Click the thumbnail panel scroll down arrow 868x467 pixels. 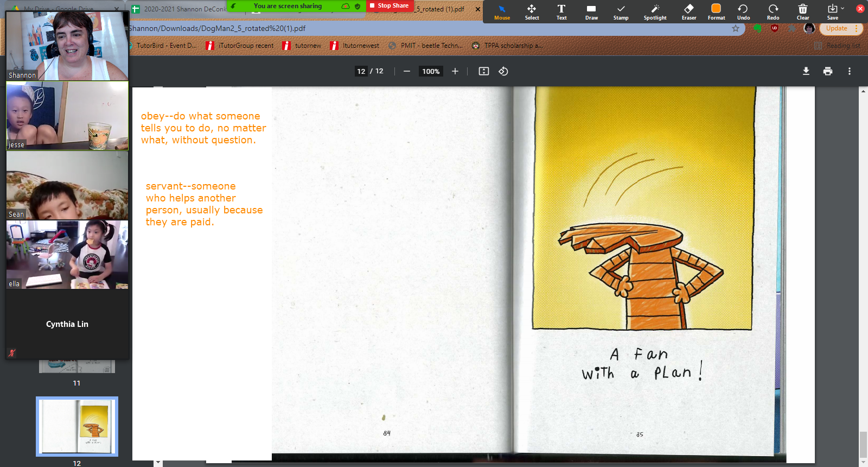(158, 463)
